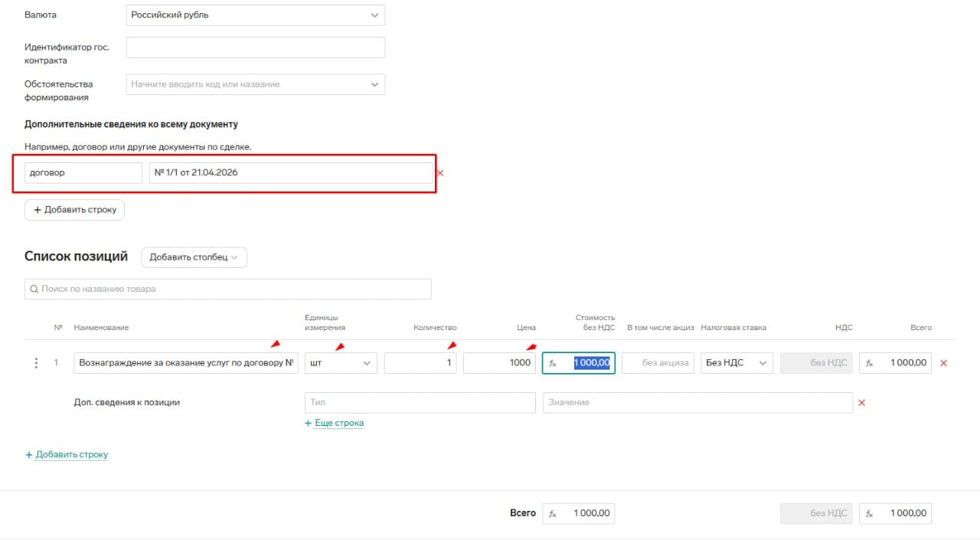This screenshot has height=540, width=980.
Task: Click the Наименование field for position 1
Action: coord(185,363)
